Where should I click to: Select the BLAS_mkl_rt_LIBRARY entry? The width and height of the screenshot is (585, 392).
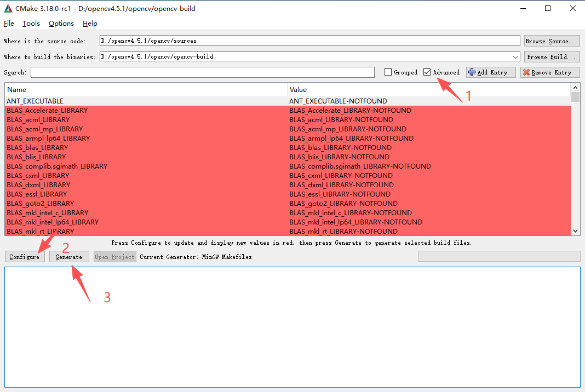[41, 232]
